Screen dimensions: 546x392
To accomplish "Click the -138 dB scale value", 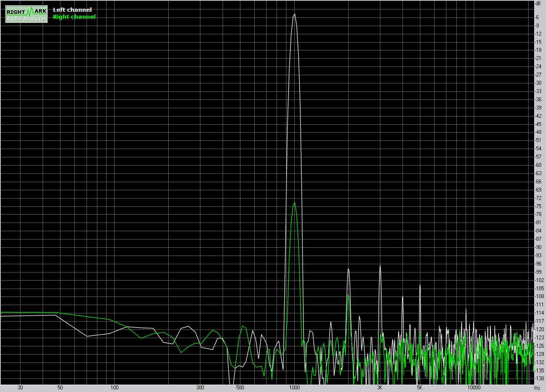I will click(x=539, y=379).
